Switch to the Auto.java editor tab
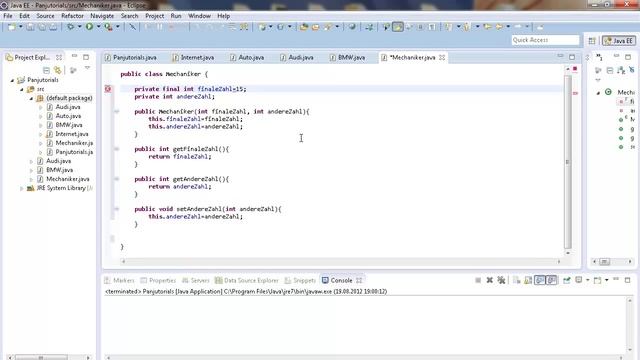 247,58
